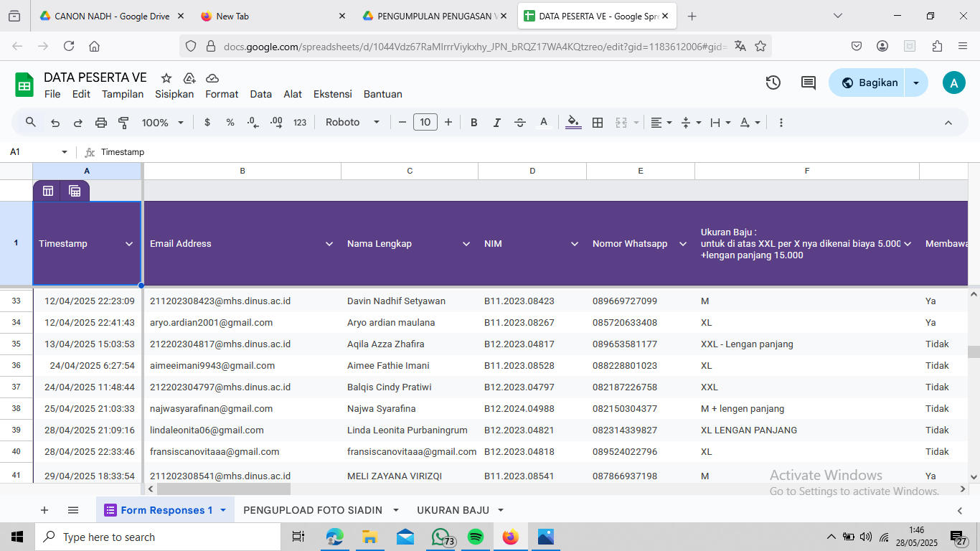Open the account avatar A
The height and width of the screenshot is (551, 980).
953,83
